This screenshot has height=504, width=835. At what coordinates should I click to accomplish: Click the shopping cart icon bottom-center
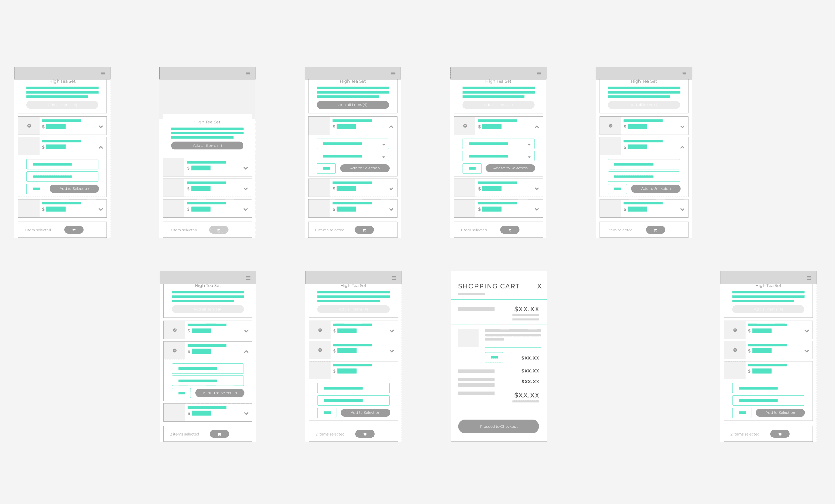tap(366, 434)
